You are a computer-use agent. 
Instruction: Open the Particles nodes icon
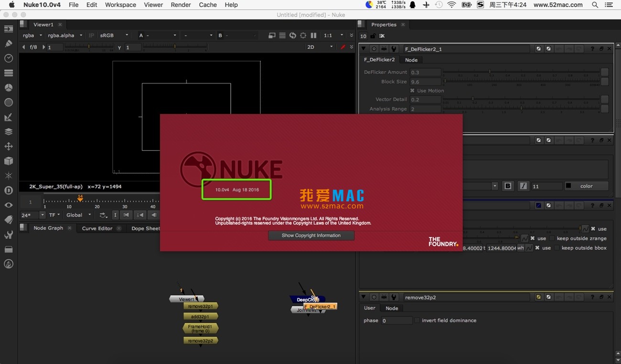[9, 176]
